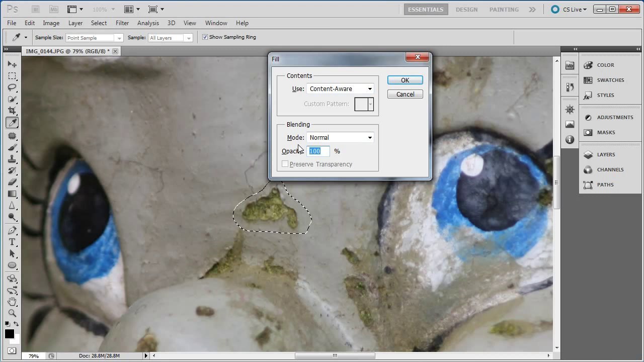Select the Eyedropper tool in toolbox
The image size is (644, 362).
click(12, 122)
